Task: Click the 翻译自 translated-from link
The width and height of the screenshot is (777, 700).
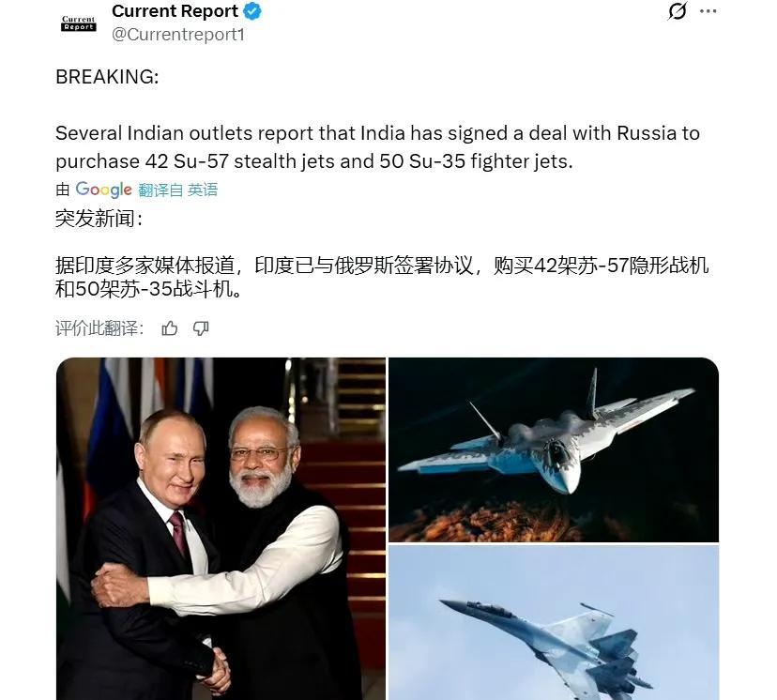Action: click(160, 190)
